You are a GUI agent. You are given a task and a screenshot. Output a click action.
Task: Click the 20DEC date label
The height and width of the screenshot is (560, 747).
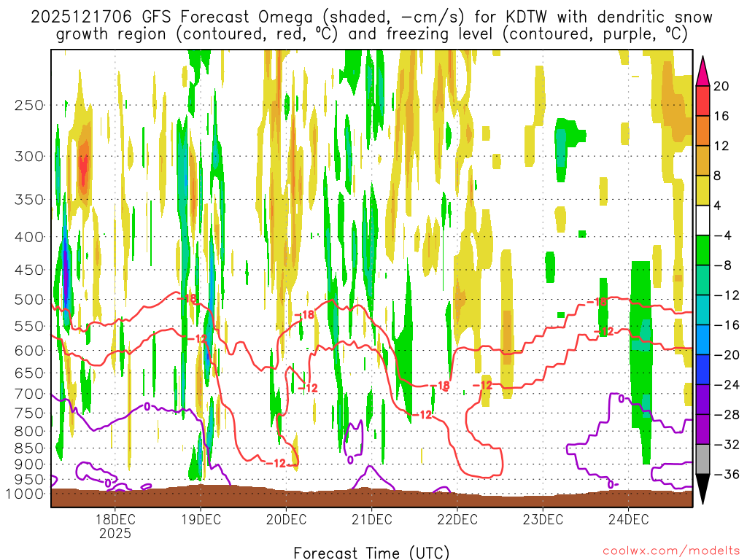pos(286,519)
